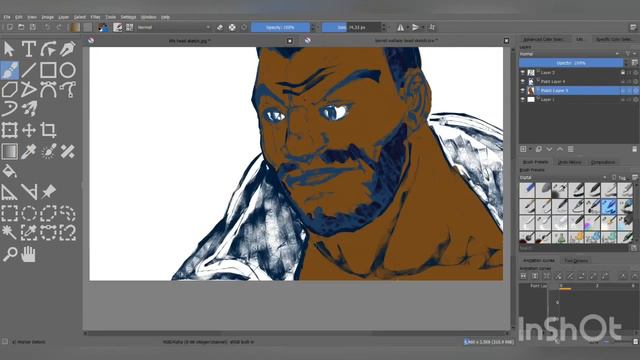Click the foreground/background color swatch

[103, 27]
